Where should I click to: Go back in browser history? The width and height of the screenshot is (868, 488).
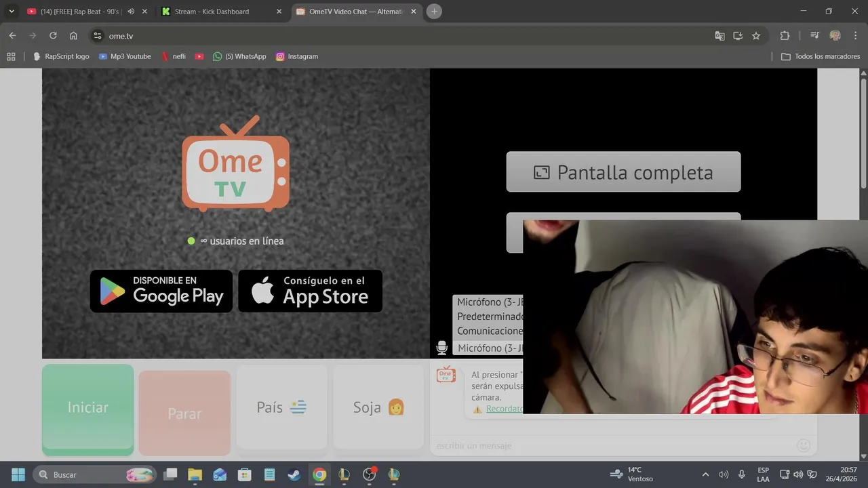tap(12, 36)
